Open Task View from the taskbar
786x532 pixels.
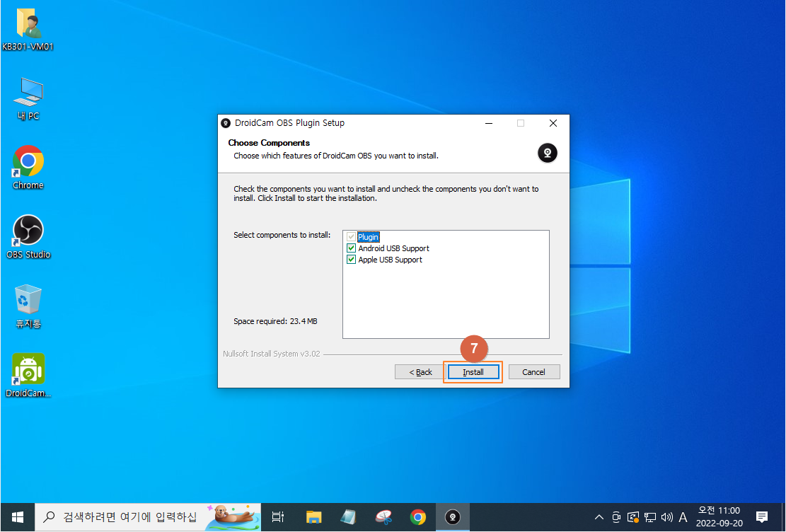click(x=278, y=517)
